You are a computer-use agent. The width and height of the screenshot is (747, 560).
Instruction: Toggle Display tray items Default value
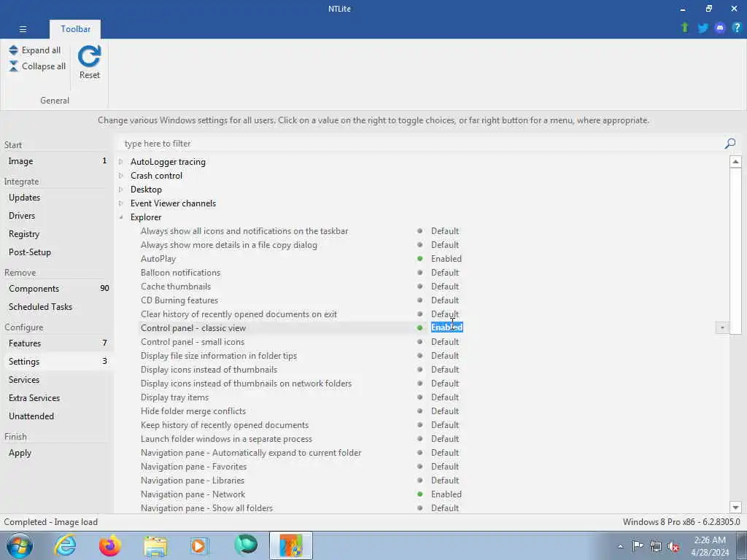coord(445,397)
